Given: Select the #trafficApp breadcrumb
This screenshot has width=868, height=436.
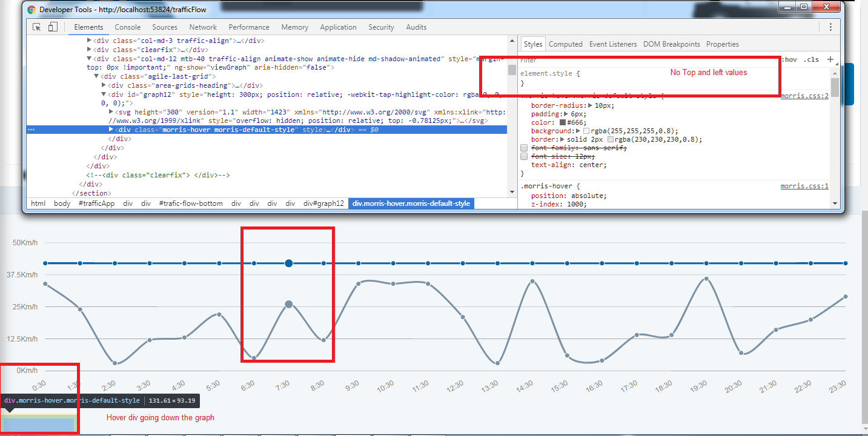Looking at the screenshot, I should click(x=96, y=203).
